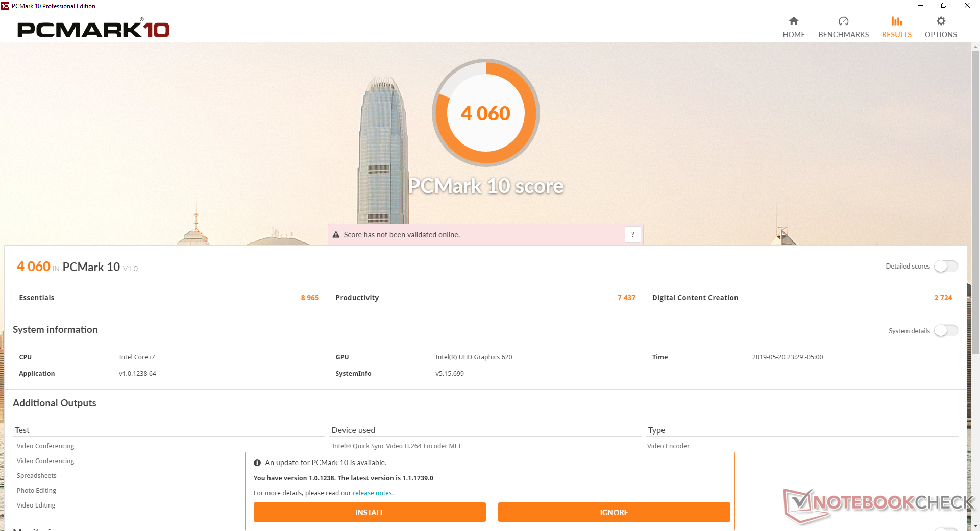This screenshot has width=980, height=531.
Task: Click the Productivity label
Action: pos(357,298)
